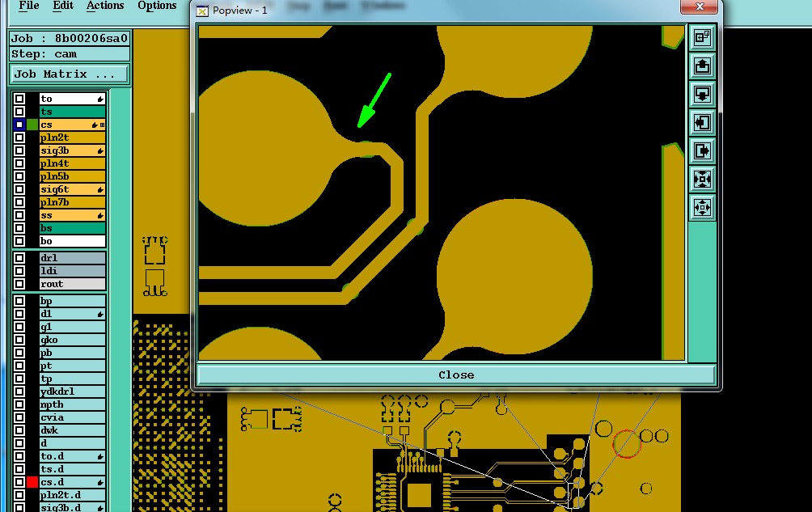Click the marker icon on cs.d layer row
The height and width of the screenshot is (512, 812).
coord(100,482)
